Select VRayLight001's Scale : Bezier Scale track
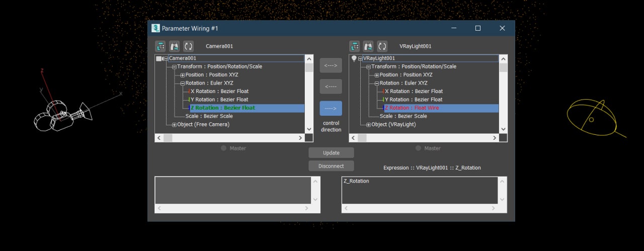 403,116
